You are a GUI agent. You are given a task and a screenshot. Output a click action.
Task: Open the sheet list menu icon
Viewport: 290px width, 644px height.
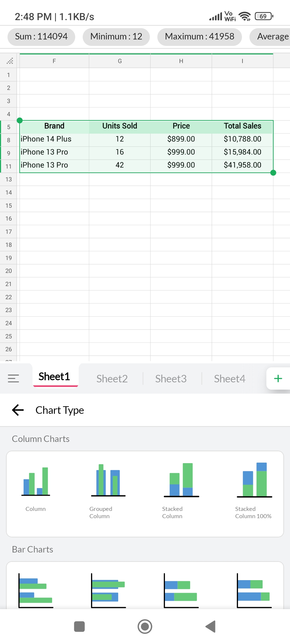(x=13, y=378)
